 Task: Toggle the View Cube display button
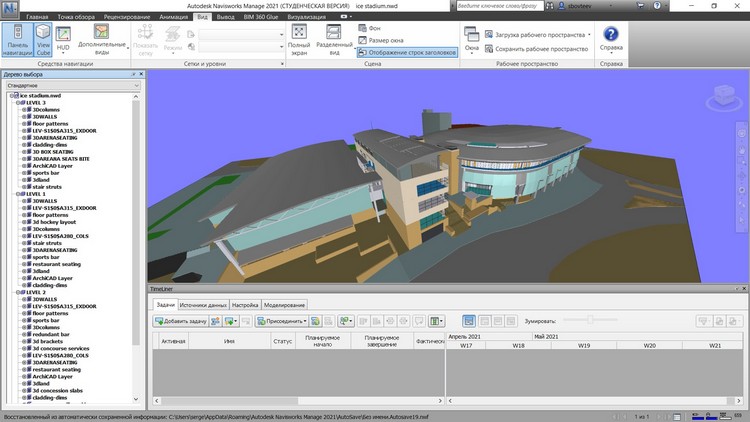(x=43, y=40)
